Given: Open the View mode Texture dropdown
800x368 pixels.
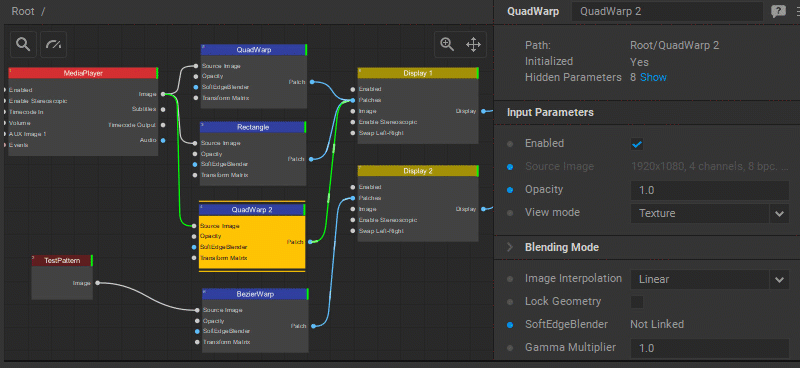Looking at the screenshot, I should pyautogui.click(x=710, y=213).
